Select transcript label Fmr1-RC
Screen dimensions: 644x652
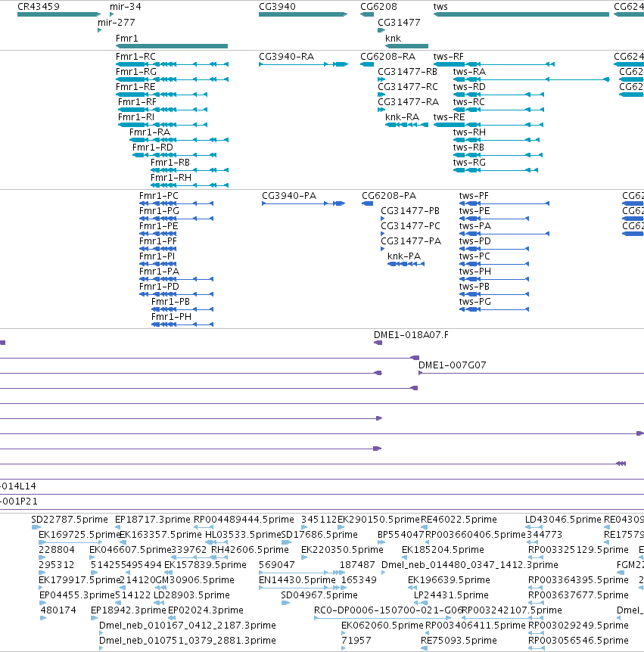pyautogui.click(x=135, y=57)
